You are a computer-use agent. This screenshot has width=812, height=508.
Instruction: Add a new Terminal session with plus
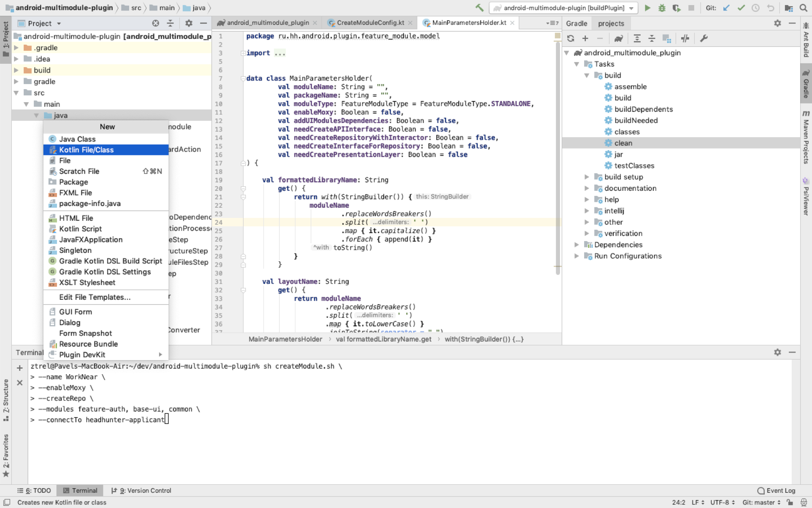point(19,368)
